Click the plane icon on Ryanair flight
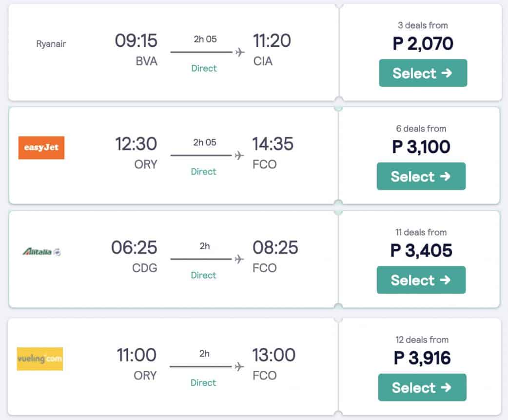This screenshot has height=420, width=508. [x=240, y=52]
